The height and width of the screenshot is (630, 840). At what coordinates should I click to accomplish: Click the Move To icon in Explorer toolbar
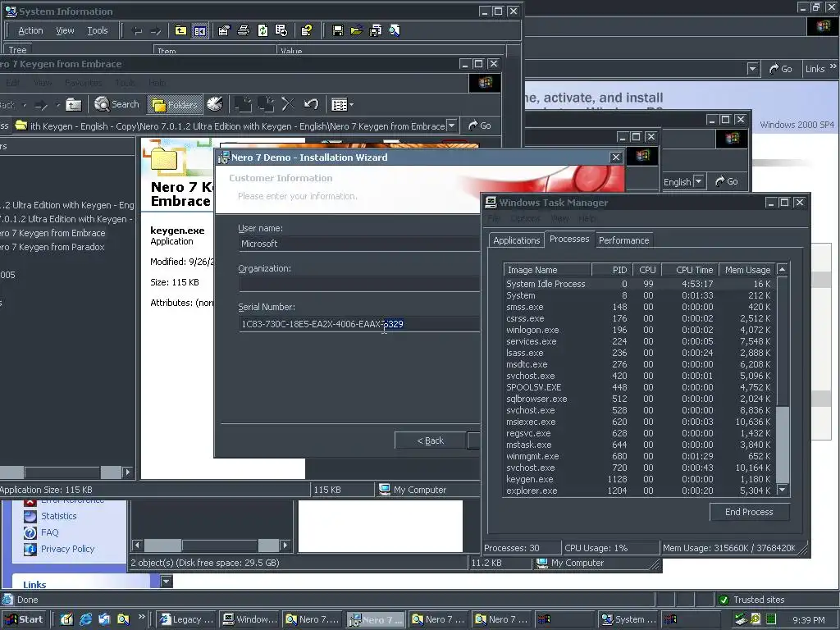tap(243, 104)
